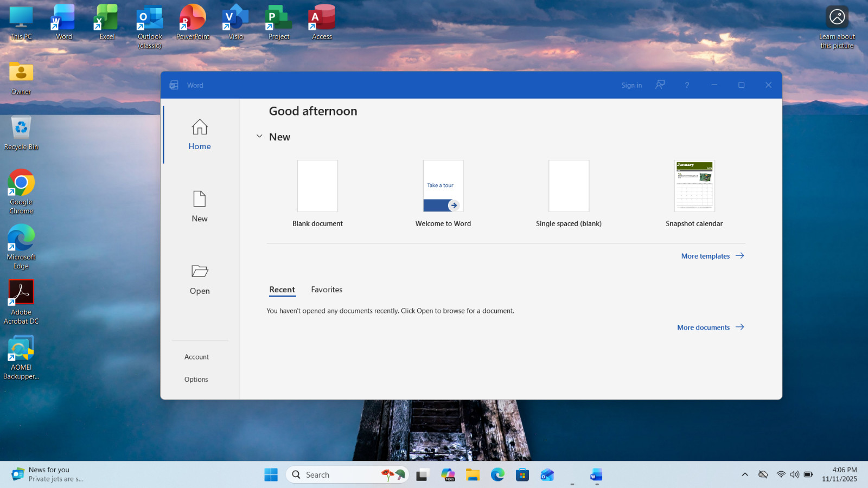The height and width of the screenshot is (488, 868).
Task: Open Outlook from the taskbar
Action: pyautogui.click(x=547, y=475)
